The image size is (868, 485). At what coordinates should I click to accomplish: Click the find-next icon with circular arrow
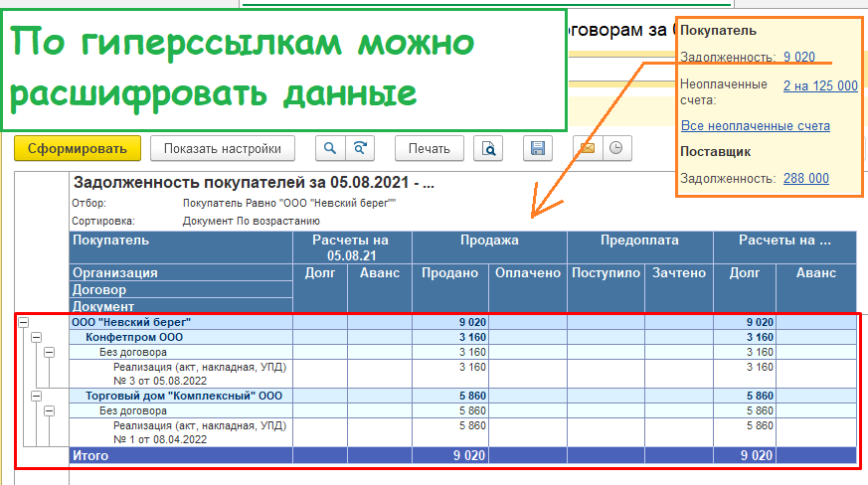(360, 148)
